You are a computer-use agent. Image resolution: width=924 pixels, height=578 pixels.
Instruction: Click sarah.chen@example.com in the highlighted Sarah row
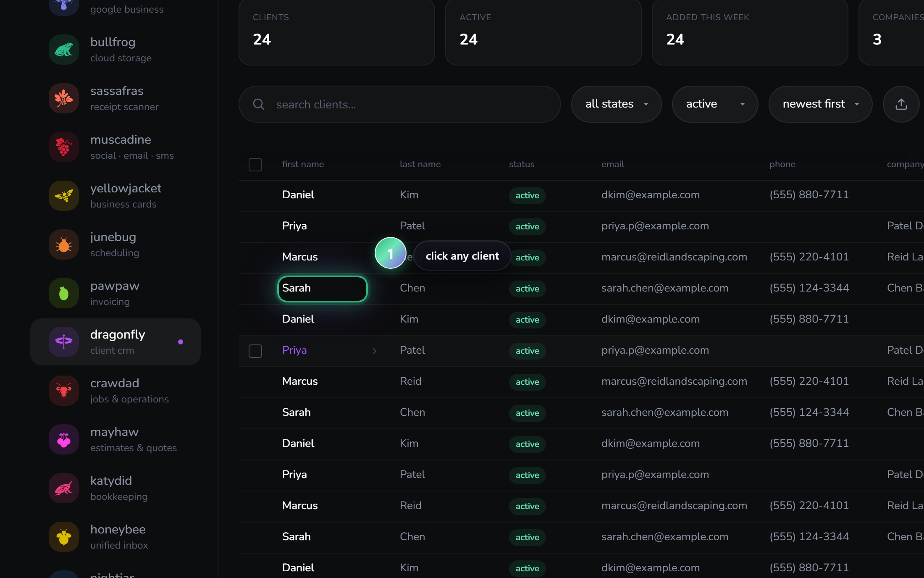tap(665, 288)
